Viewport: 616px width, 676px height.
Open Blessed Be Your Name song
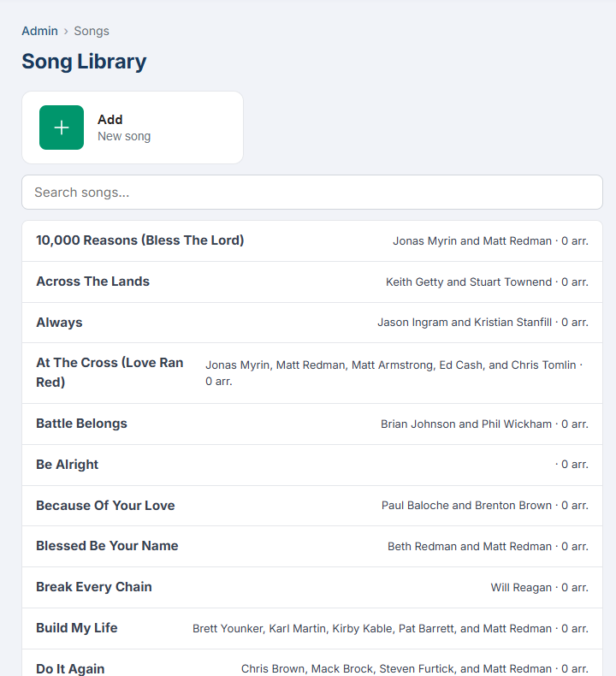tap(312, 546)
